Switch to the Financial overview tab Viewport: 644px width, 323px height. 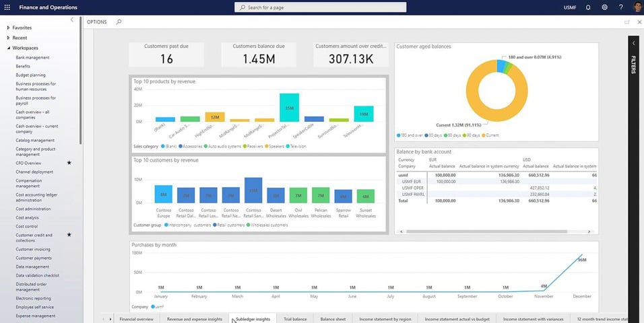136,319
